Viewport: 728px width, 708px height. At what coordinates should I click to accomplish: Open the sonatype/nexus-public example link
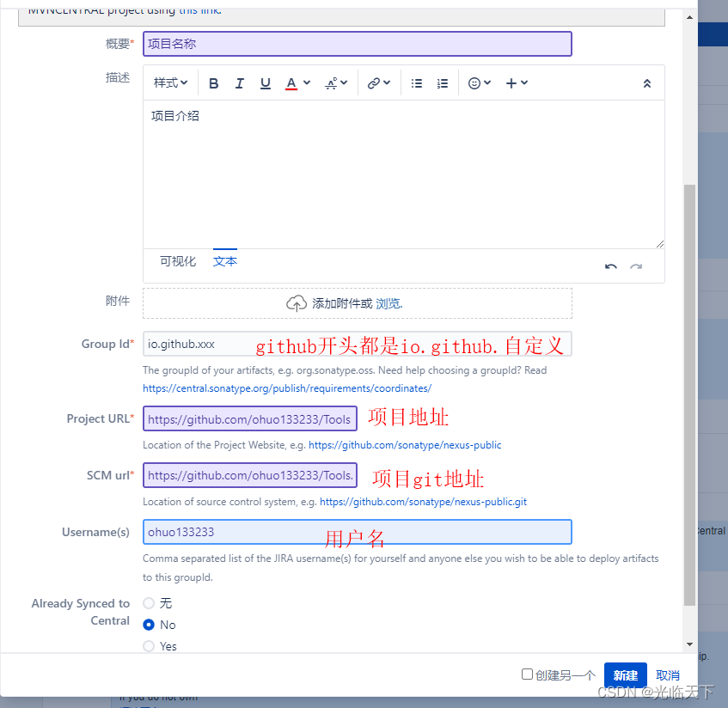[x=405, y=445]
